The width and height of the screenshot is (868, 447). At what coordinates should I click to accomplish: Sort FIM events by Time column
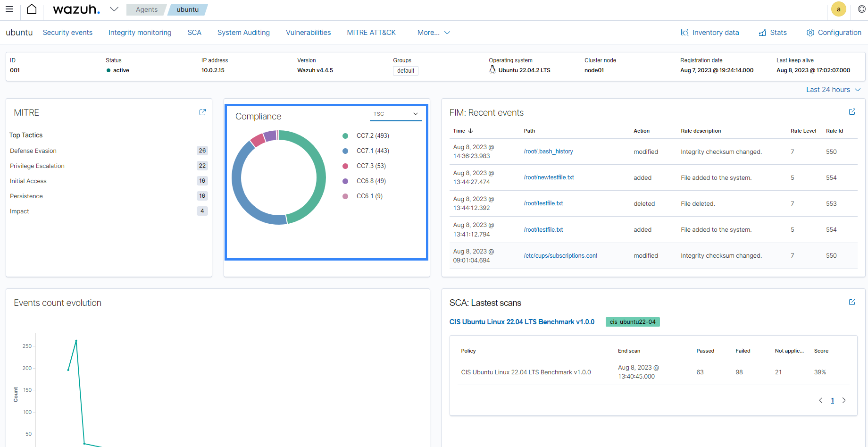click(x=463, y=131)
